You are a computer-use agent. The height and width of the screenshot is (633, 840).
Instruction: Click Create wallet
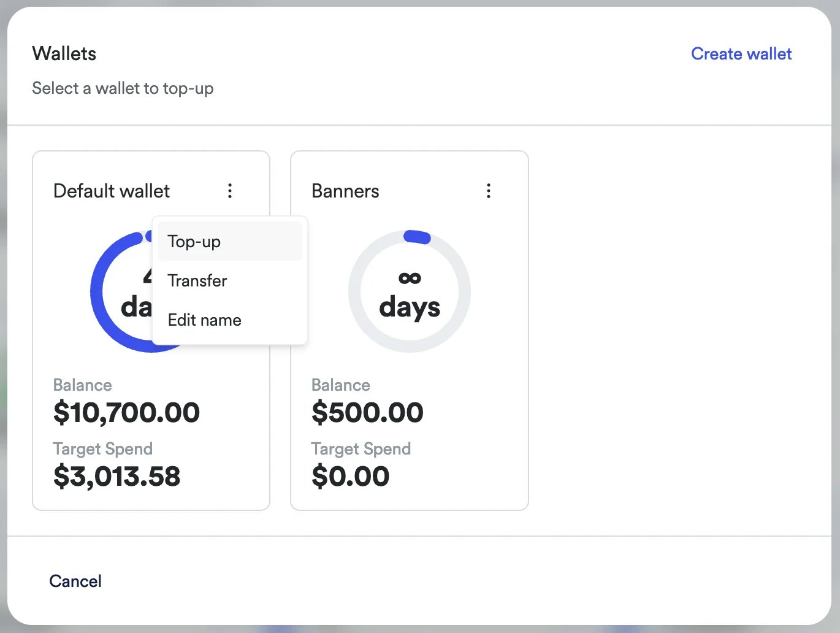741,54
